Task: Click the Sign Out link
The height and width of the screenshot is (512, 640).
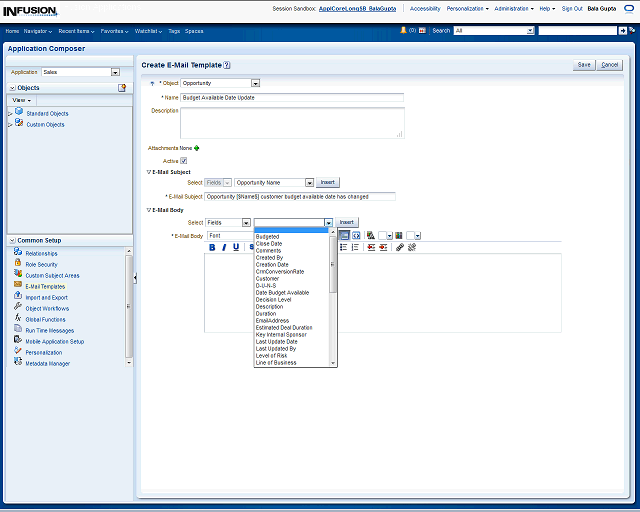Action: (572, 8)
